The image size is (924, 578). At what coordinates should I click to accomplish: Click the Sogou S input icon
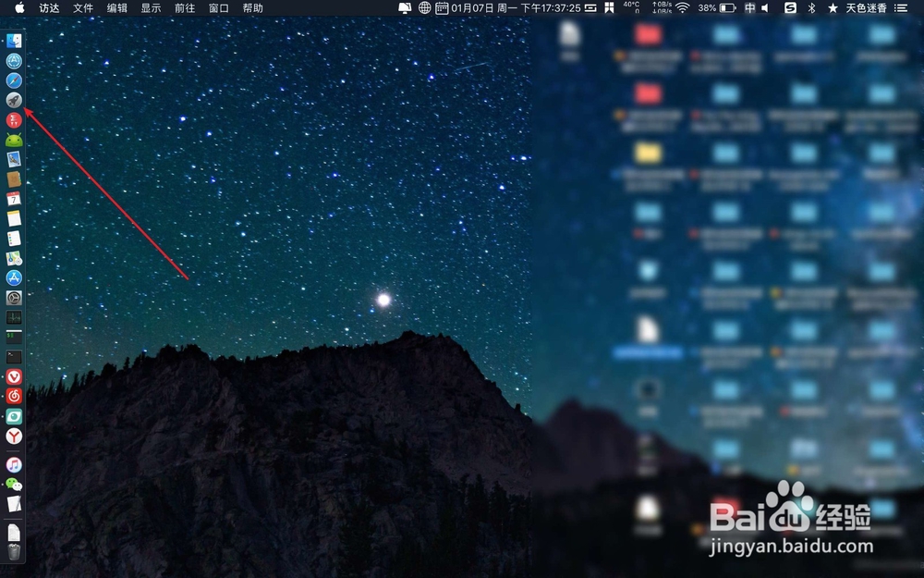click(790, 7)
